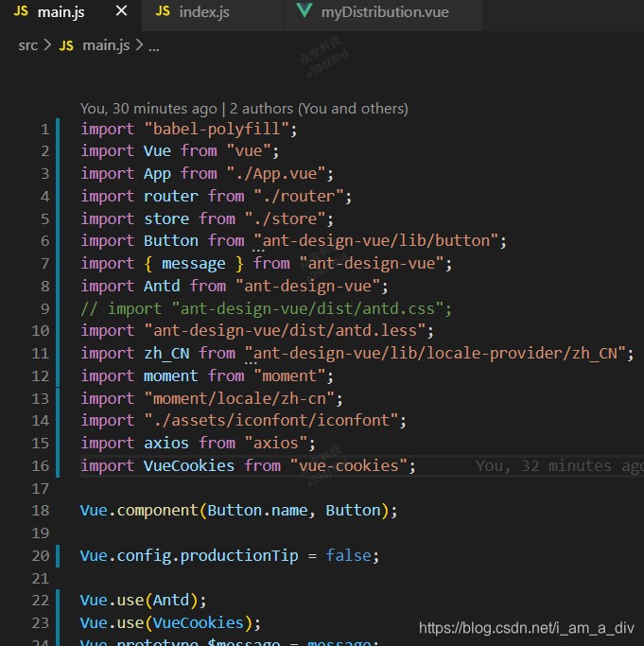
Task: Open the myDistribution.vue tab
Action: [x=384, y=12]
